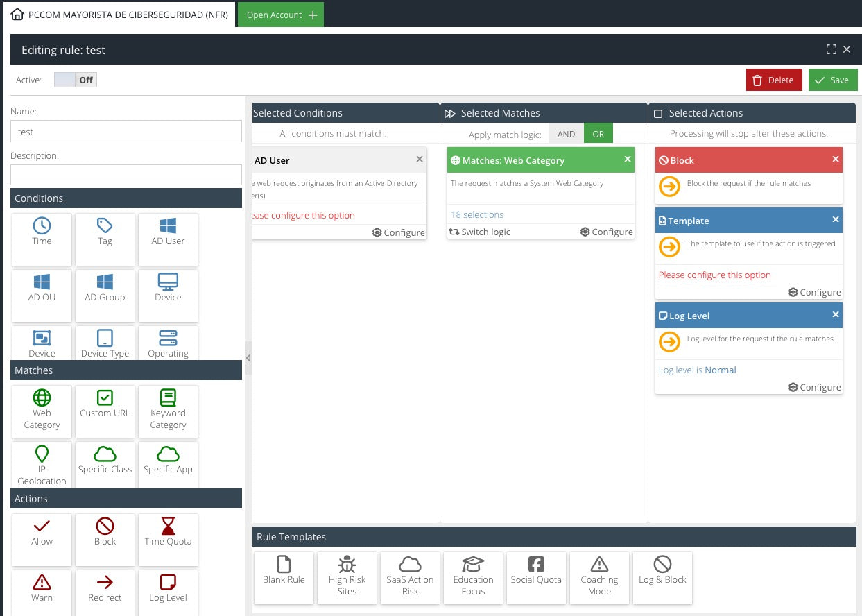Screen dimensions: 862x616
Task: Open the Open Account tab
Action: pyautogui.click(x=281, y=15)
